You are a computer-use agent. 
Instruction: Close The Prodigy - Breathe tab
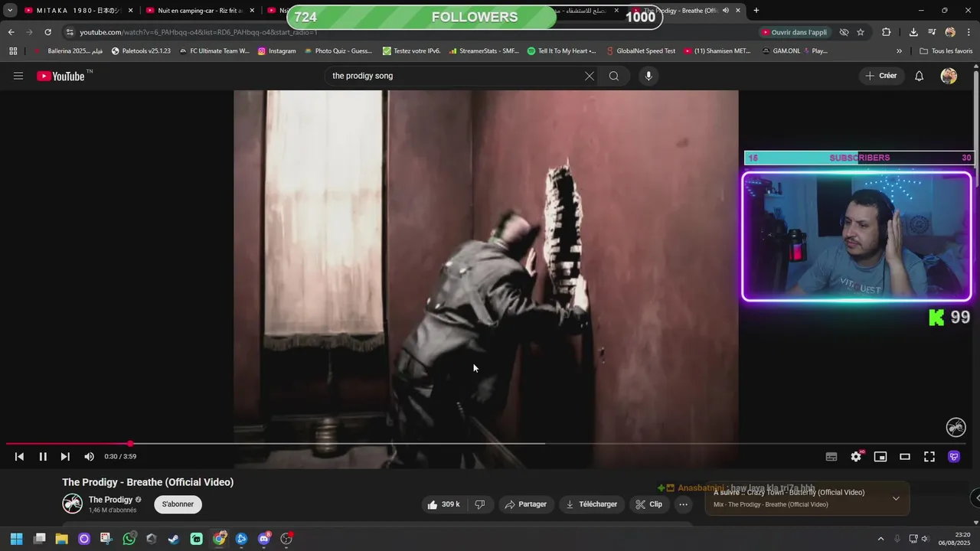pos(738,11)
